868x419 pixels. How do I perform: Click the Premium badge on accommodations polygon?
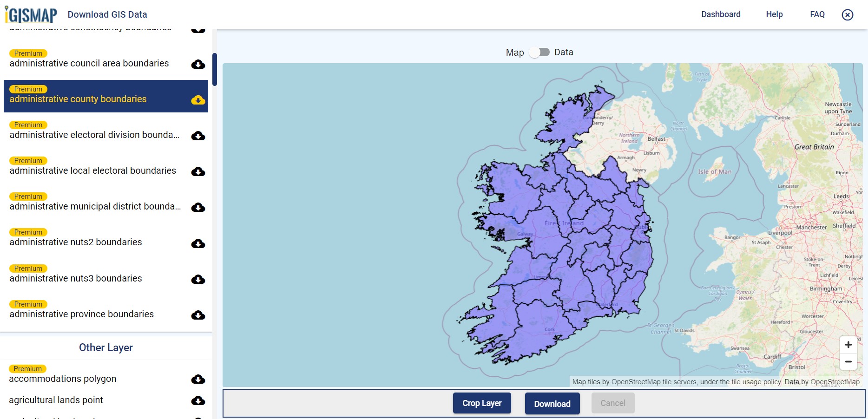click(27, 368)
